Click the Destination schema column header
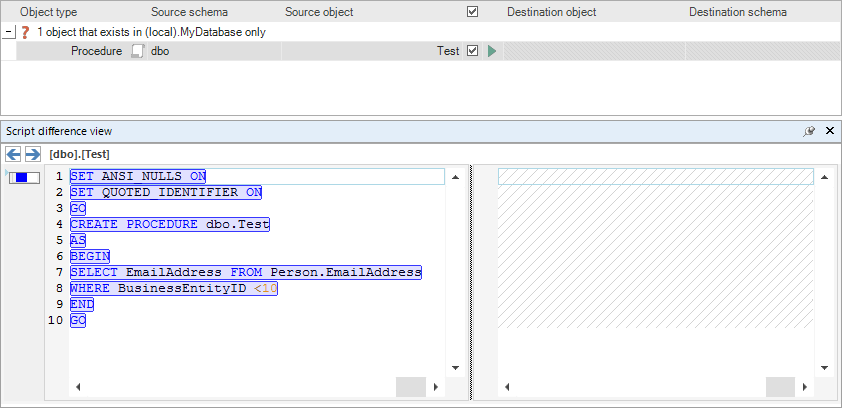The image size is (842, 408). coord(737,12)
